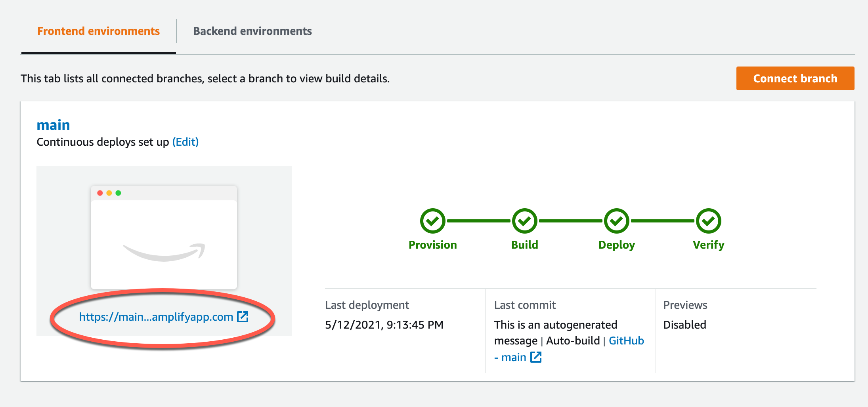Screen dimensions: 868x407
Task: Click the yellow dot in preview window
Action: (109, 193)
